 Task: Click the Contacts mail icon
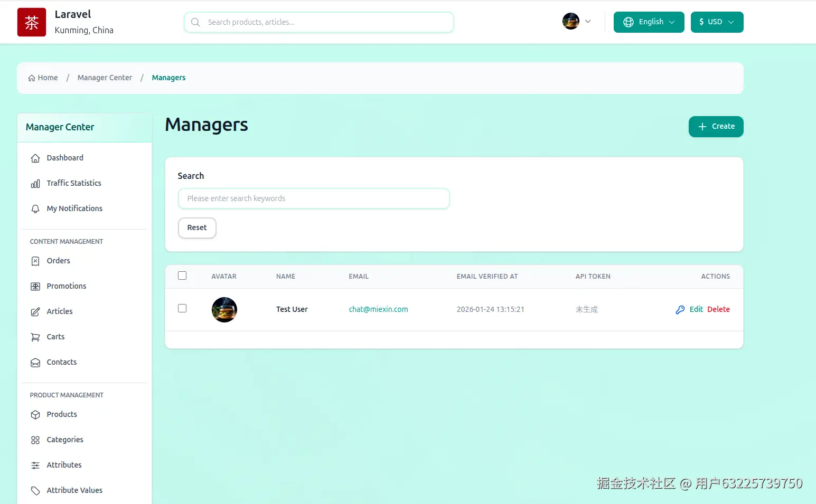pyautogui.click(x=35, y=362)
